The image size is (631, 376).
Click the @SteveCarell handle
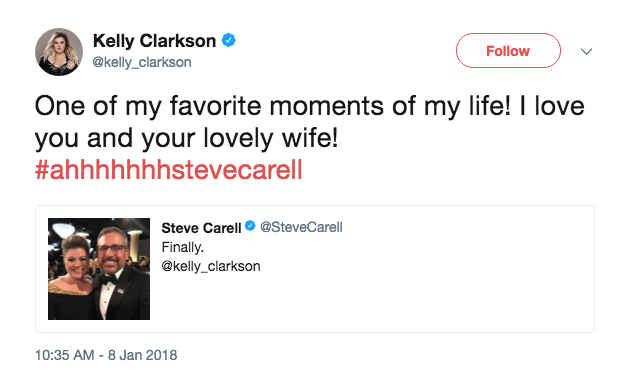(x=301, y=227)
